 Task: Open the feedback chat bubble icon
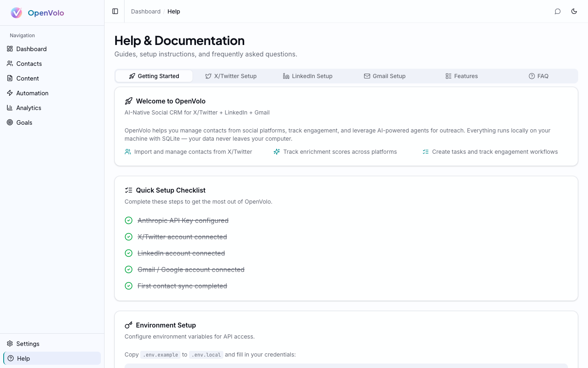(558, 11)
